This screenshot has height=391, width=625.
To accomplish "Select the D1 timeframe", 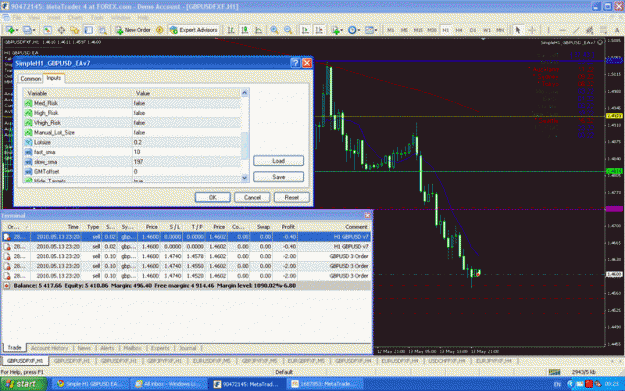I will click(x=473, y=30).
